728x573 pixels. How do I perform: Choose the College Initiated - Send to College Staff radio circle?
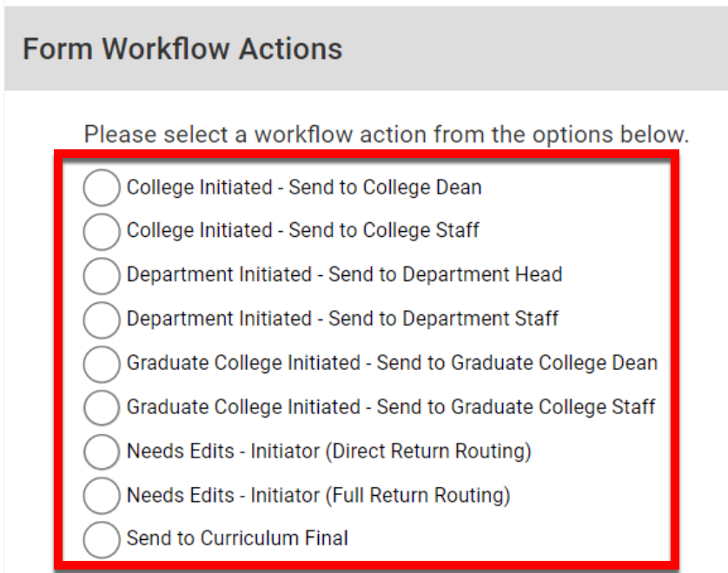[x=101, y=232]
